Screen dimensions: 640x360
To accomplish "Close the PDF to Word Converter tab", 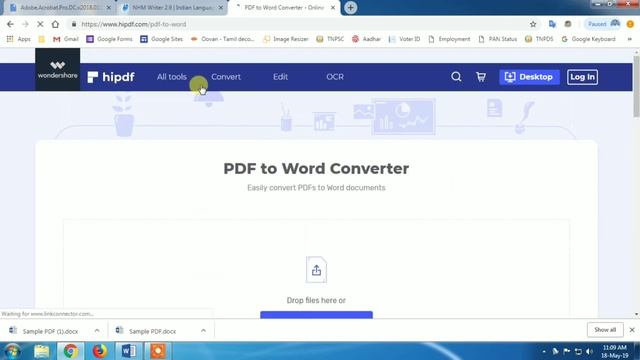I will [333, 8].
